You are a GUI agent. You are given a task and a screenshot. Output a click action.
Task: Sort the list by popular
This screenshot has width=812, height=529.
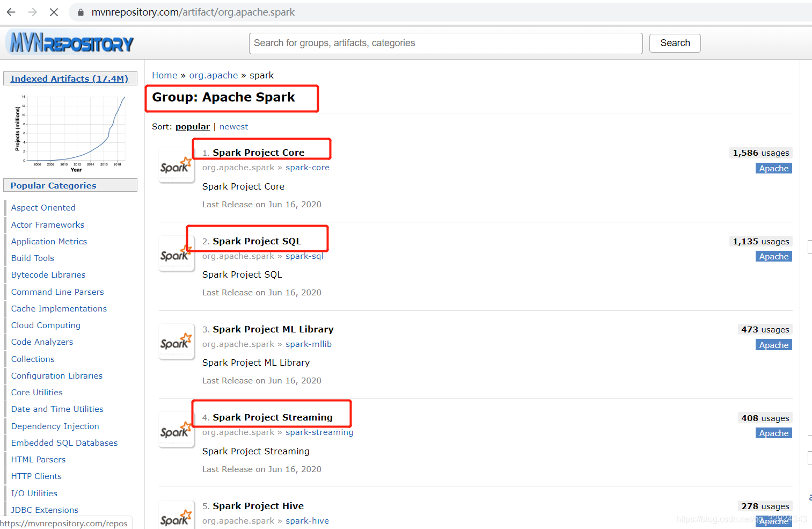[x=193, y=127]
